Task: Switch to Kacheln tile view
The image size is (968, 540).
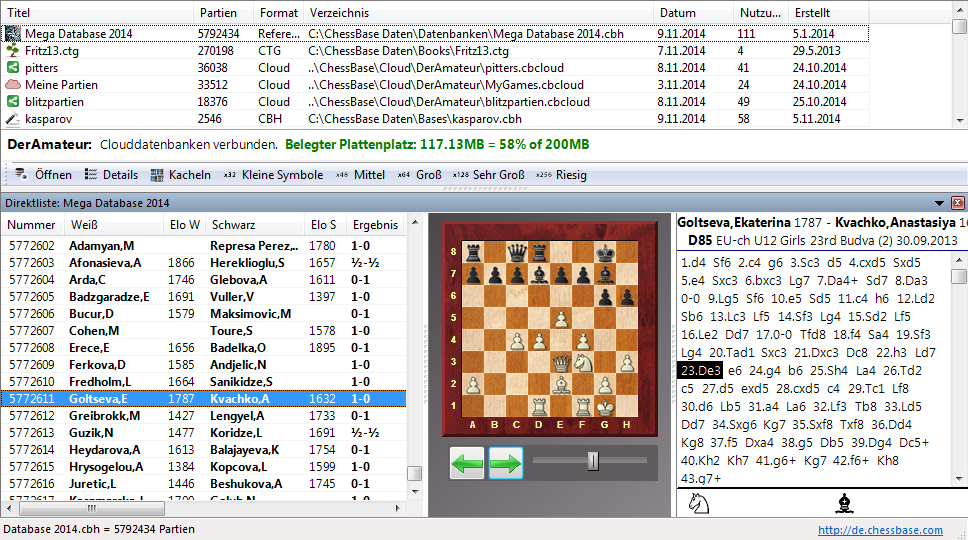Action: click(x=181, y=175)
